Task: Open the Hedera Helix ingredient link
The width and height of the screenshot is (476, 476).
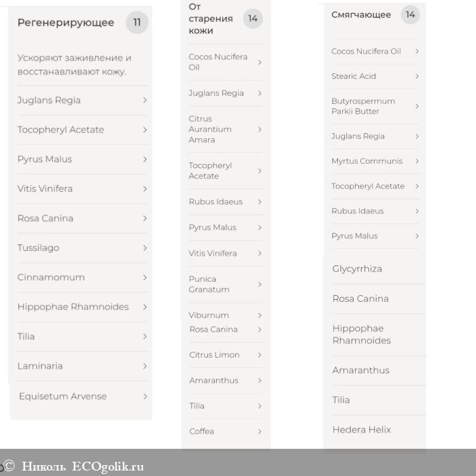Action: click(362, 430)
